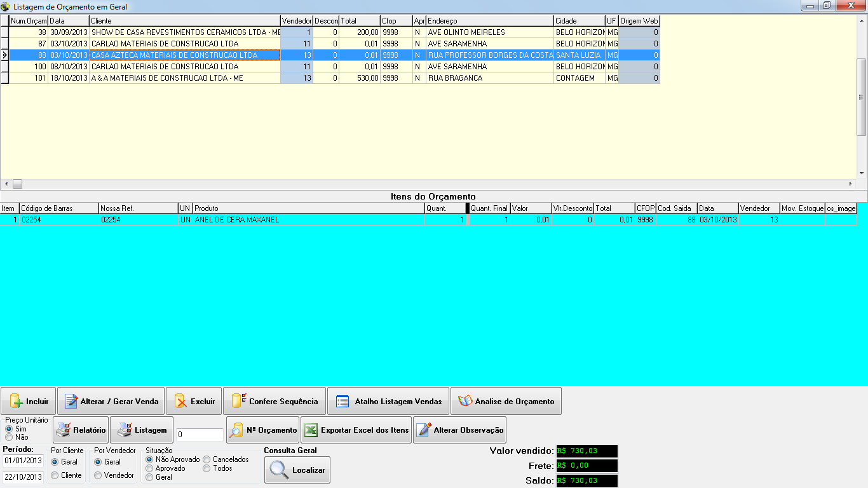Viewport: 868px width, 488px height.
Task: Click Valor vendido R$ 730,03 display
Action: (587, 451)
